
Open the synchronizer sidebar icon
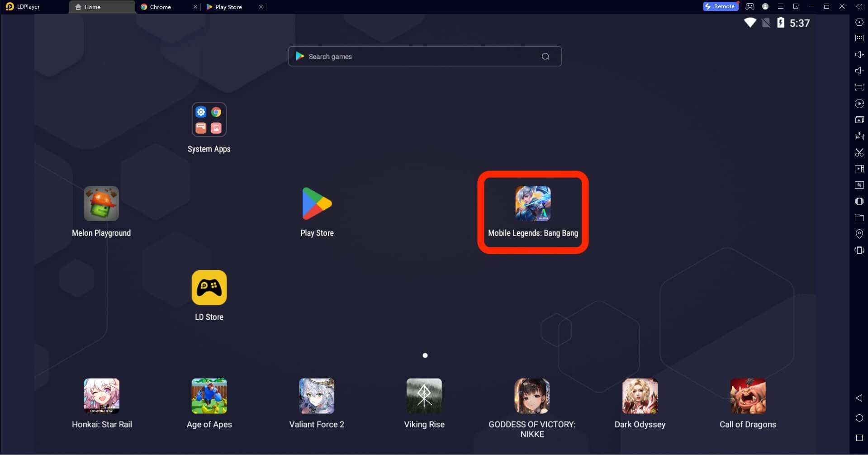pyautogui.click(x=859, y=185)
